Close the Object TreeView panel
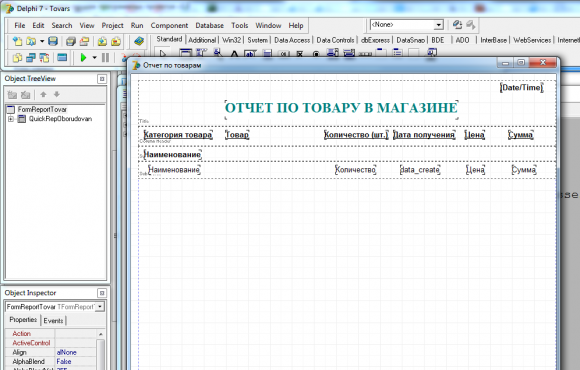This screenshot has height=370, width=580. [x=102, y=79]
